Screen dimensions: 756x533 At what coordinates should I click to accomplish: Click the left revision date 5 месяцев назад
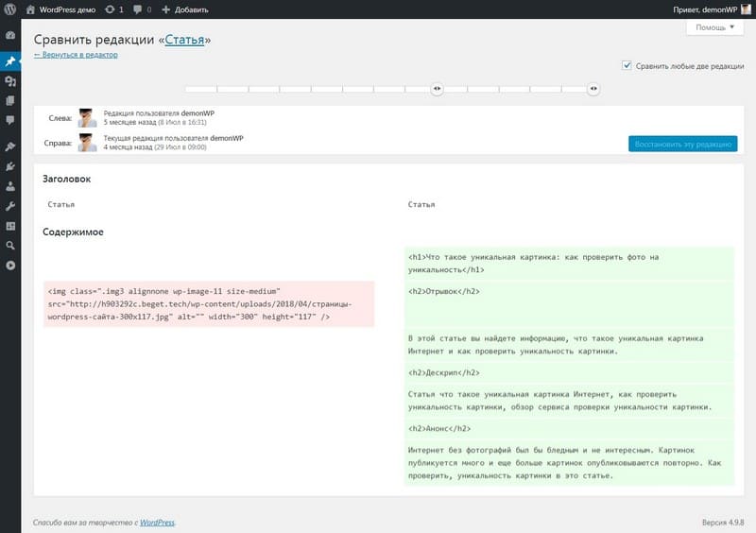[155, 123]
